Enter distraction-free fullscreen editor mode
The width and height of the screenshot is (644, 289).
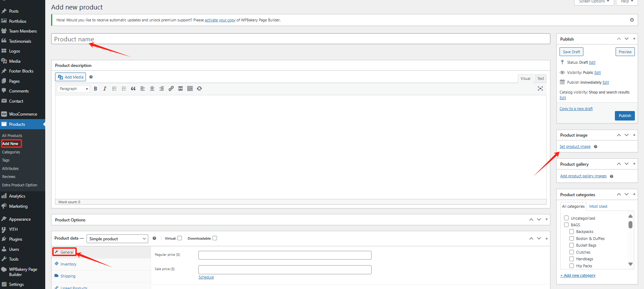tap(540, 89)
